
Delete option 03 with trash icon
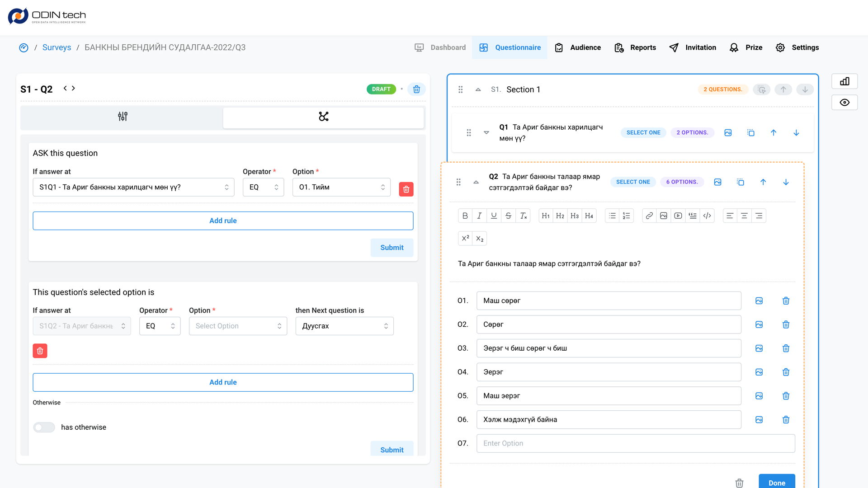[x=786, y=348]
